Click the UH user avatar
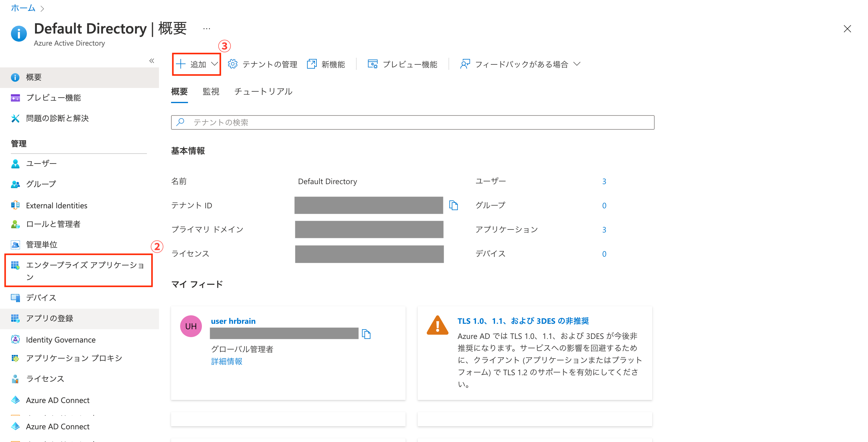Viewport: 868px width, 442px height. tap(191, 326)
